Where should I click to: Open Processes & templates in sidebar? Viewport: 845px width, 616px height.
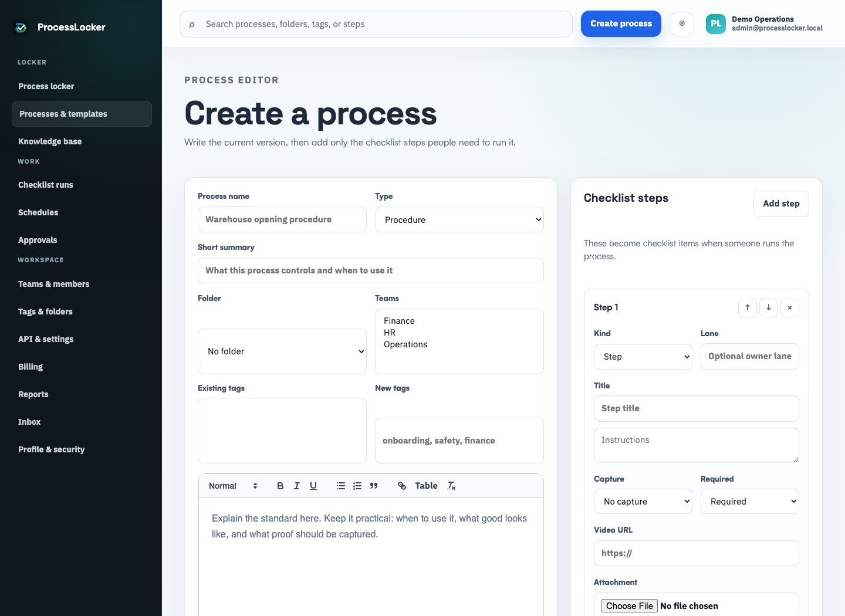pos(82,114)
